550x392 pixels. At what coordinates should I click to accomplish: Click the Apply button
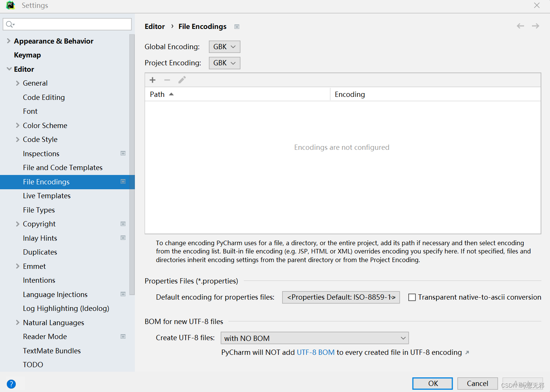pyautogui.click(x=523, y=383)
